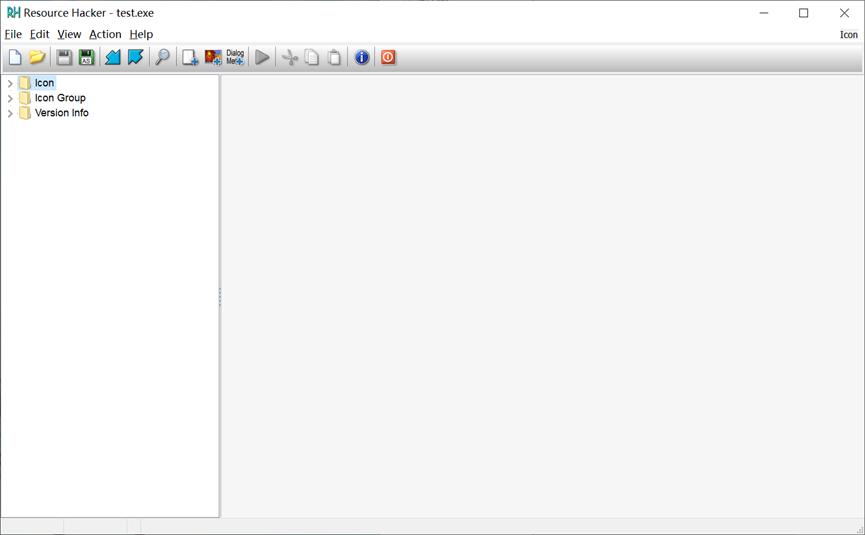Click the Copy pages icon
The width and height of the screenshot is (865, 535).
(x=312, y=57)
